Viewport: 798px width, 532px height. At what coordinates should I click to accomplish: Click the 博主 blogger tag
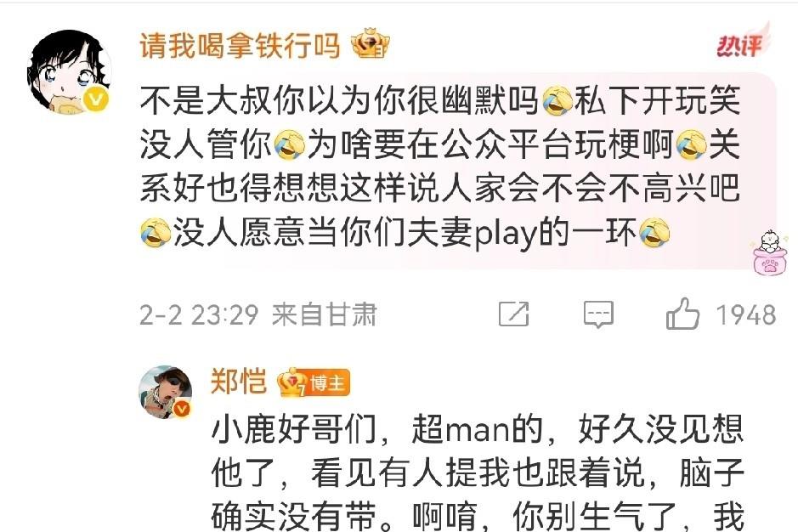[329, 382]
